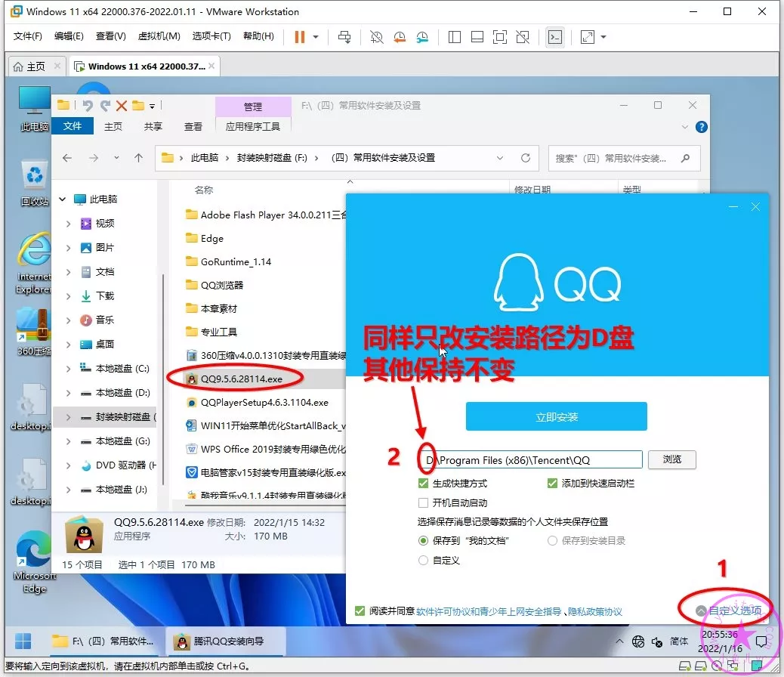
Task: Click the 立即安装 button
Action: coord(556,416)
